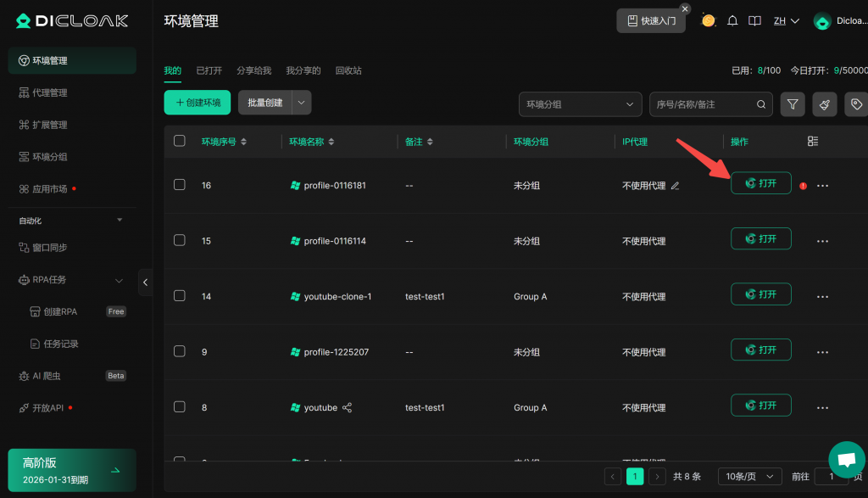Open 代理管理 in the sidebar
868x498 pixels.
point(49,92)
